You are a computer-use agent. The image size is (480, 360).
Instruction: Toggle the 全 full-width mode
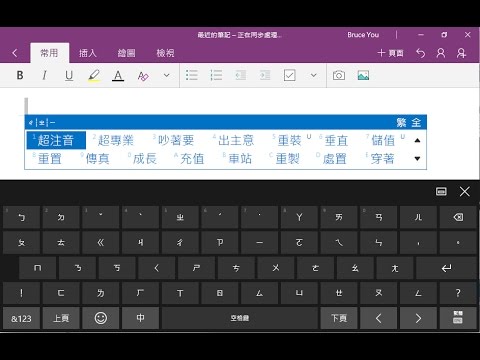(416, 123)
